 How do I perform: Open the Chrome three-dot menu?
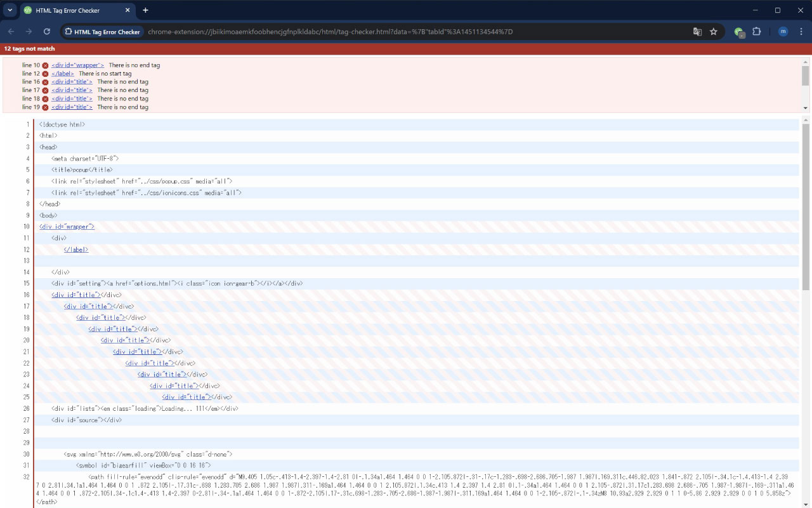[x=801, y=30]
